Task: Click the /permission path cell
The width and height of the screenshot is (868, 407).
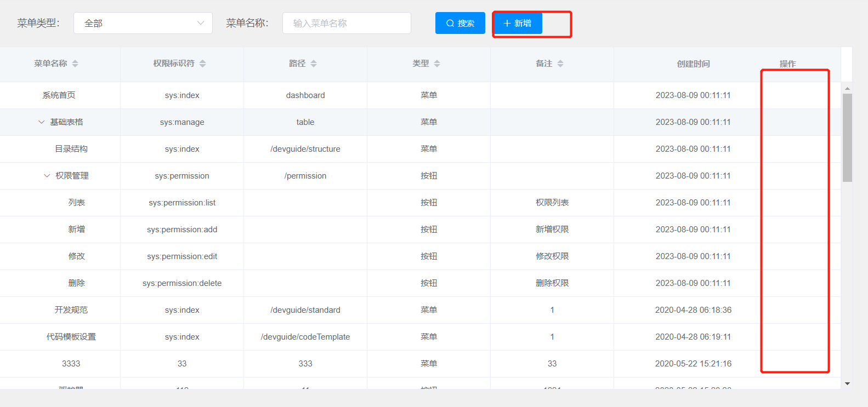Action: pos(305,176)
